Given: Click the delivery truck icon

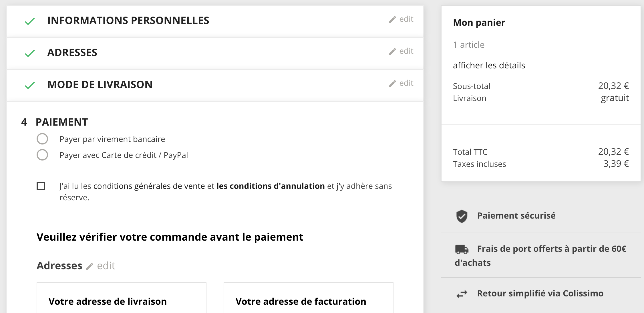Looking at the screenshot, I should point(462,249).
